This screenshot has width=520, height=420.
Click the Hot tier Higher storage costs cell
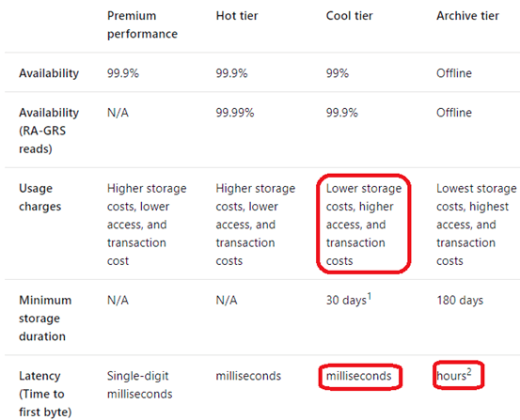coord(256,225)
